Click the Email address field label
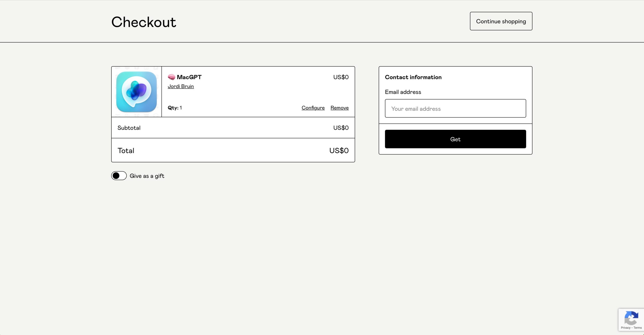644x335 pixels. [x=403, y=92]
